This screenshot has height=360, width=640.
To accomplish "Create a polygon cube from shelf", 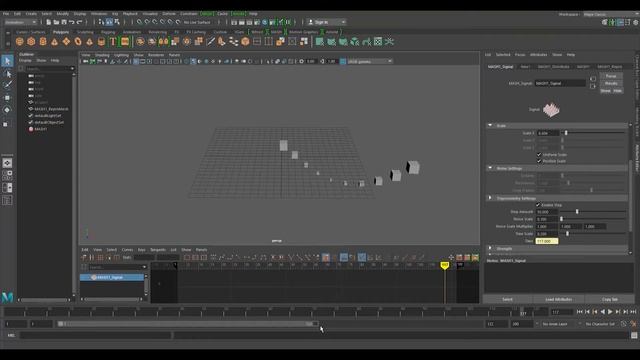I will pos(31,41).
